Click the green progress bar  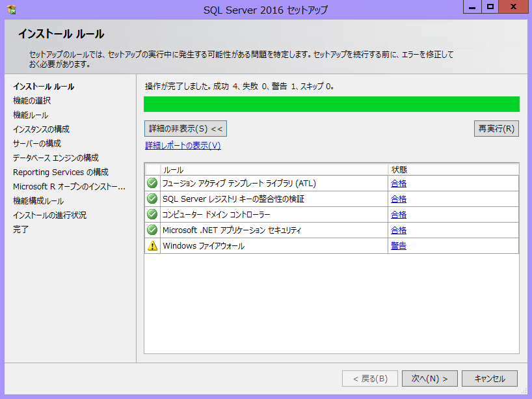[x=331, y=104]
